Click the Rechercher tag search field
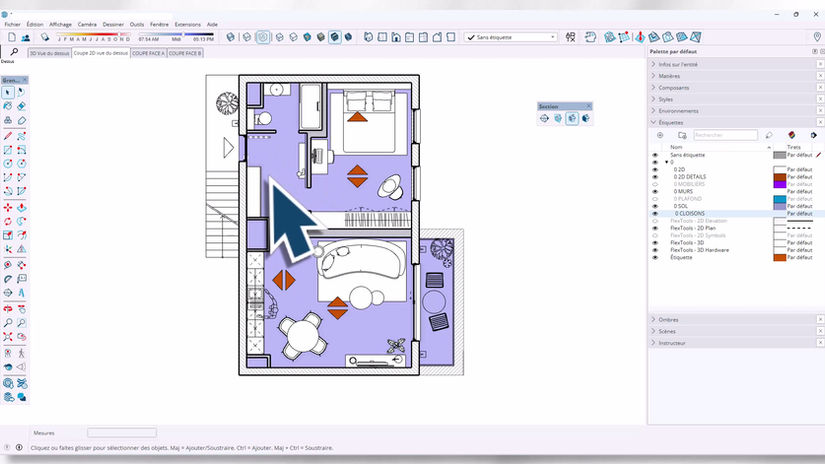 click(725, 135)
